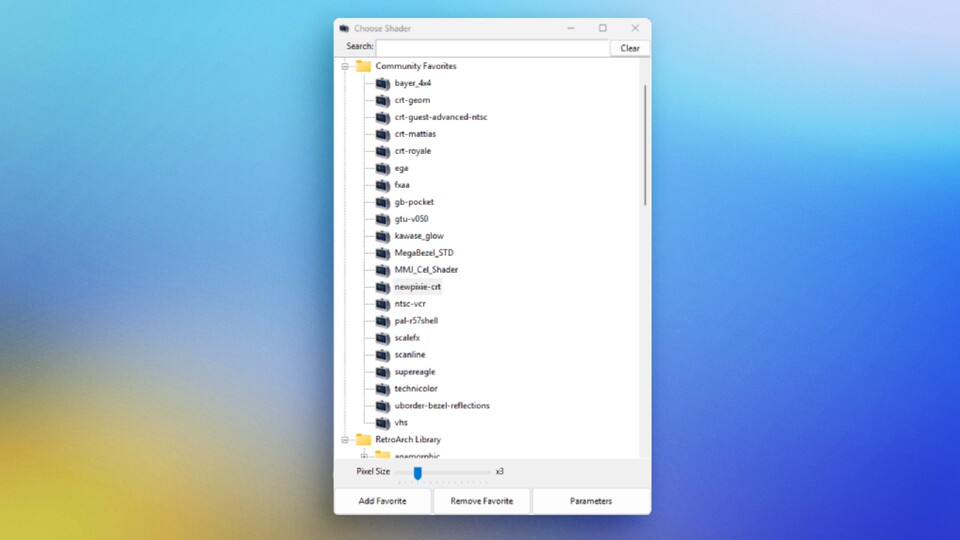960x540 pixels.
Task: Choose the supereagle shader name
Action: tap(414, 372)
